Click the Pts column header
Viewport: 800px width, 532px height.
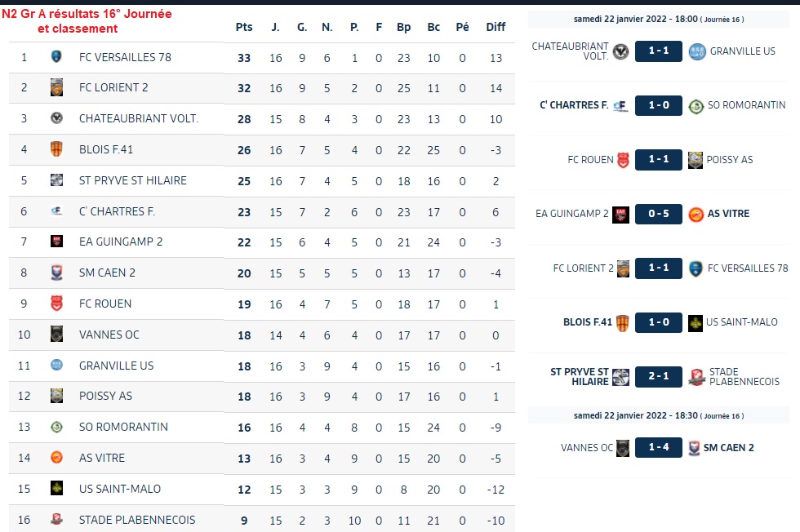pos(244,27)
